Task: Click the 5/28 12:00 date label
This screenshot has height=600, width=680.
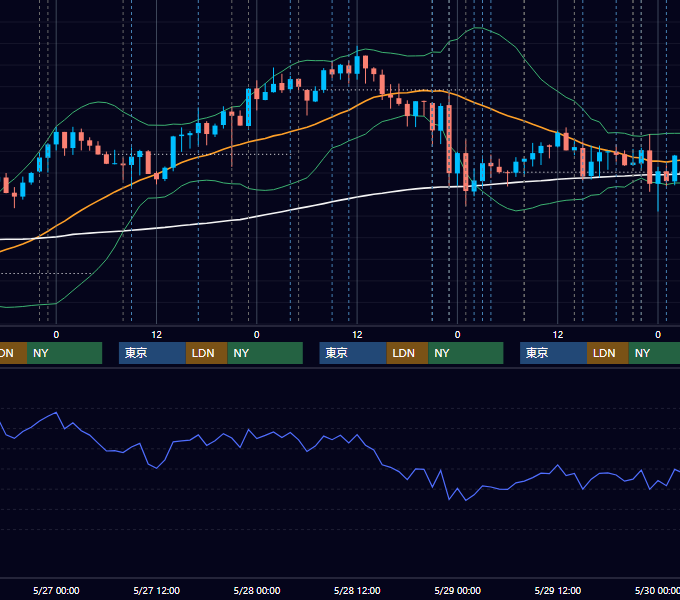Action: [357, 590]
